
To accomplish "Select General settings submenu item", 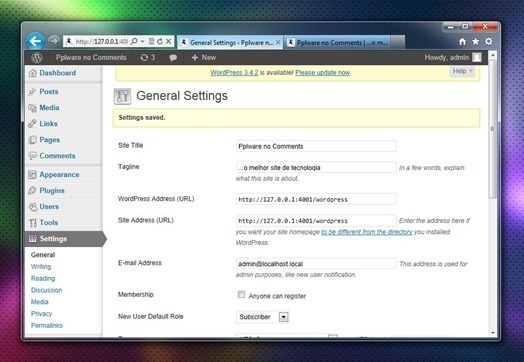I will [43, 255].
